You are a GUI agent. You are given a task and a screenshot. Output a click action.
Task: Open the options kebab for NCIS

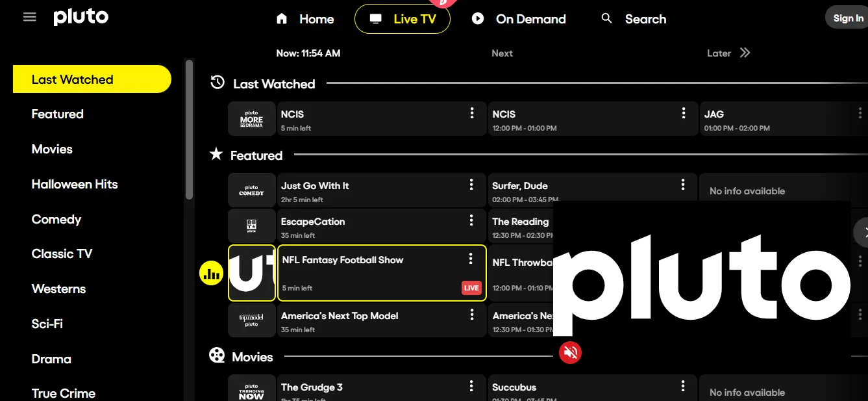point(472,112)
